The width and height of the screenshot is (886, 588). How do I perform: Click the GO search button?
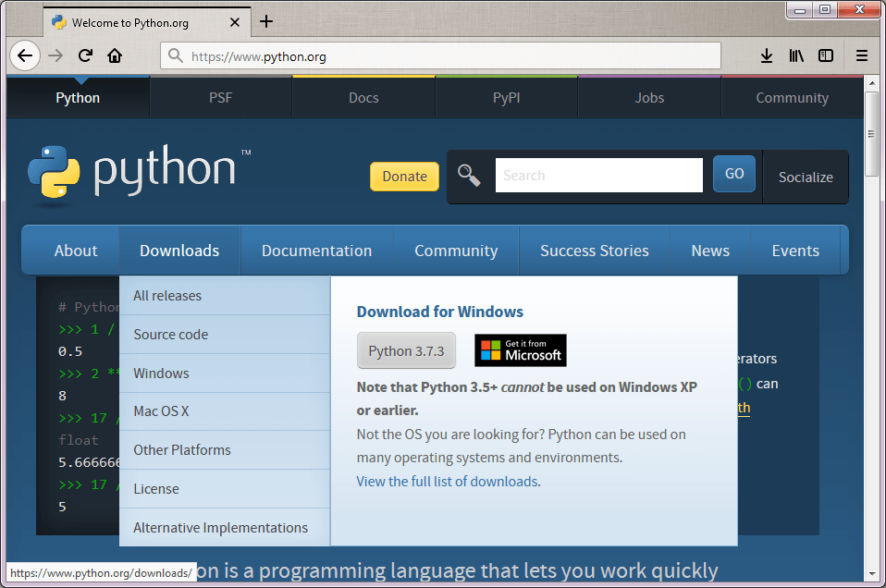click(x=734, y=174)
